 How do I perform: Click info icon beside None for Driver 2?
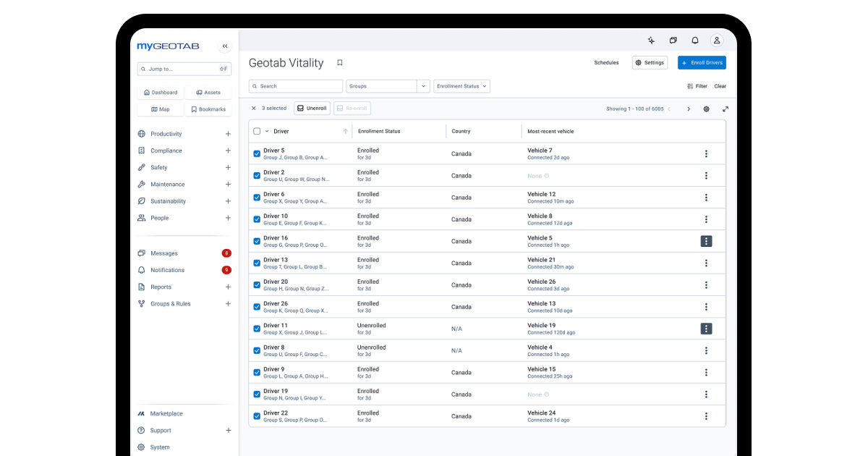[546, 176]
